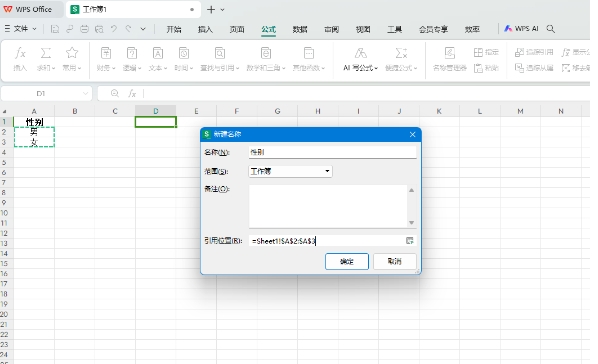Switch to the Data (数据) tab
The width and height of the screenshot is (598, 364).
[x=300, y=29]
